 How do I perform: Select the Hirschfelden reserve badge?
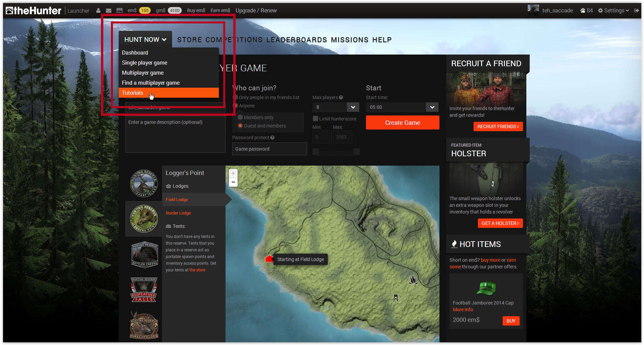[x=144, y=325]
